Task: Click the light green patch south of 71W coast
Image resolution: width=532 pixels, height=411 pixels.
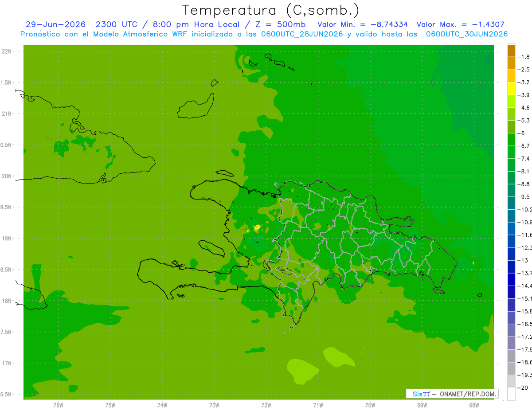Action: (303, 371)
